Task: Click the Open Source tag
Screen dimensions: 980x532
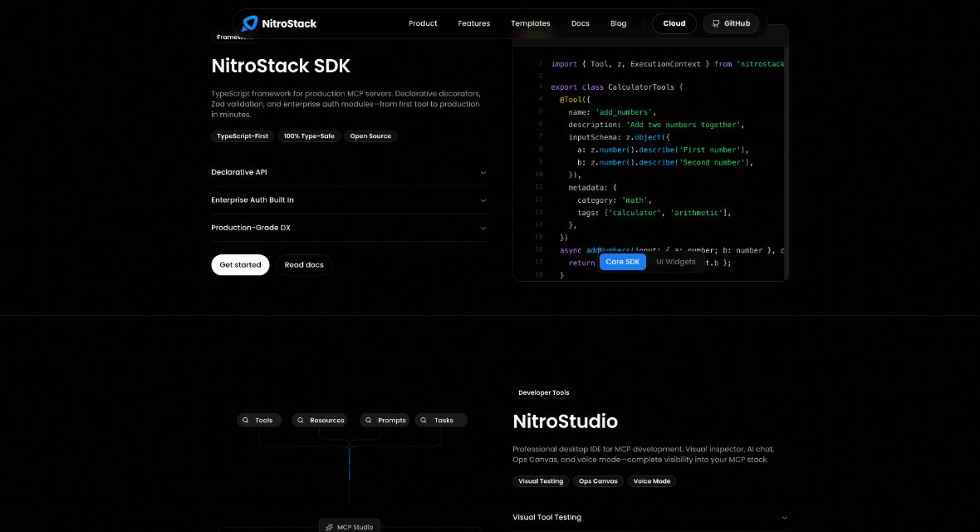Action: (x=370, y=135)
